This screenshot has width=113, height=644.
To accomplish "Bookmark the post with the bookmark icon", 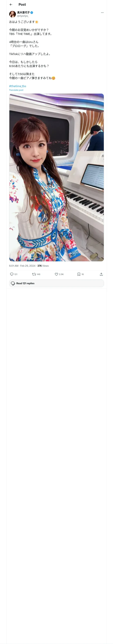I will pyautogui.click(x=79, y=274).
